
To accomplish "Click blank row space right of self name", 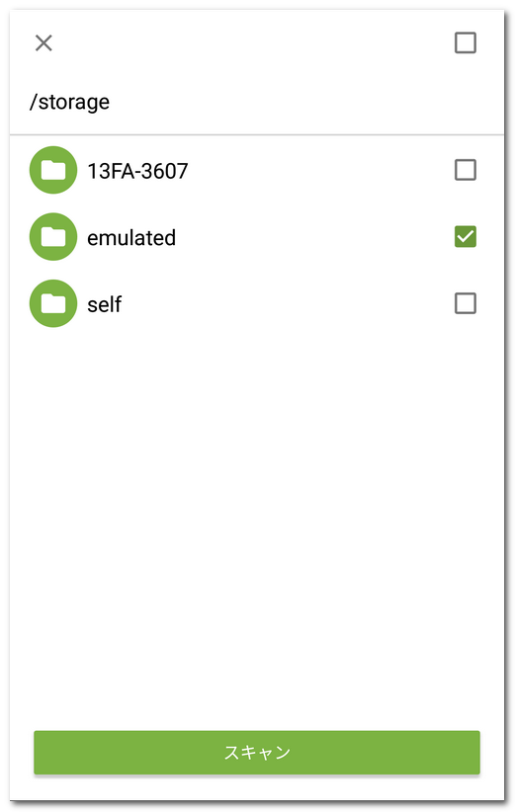I will tap(288, 303).
